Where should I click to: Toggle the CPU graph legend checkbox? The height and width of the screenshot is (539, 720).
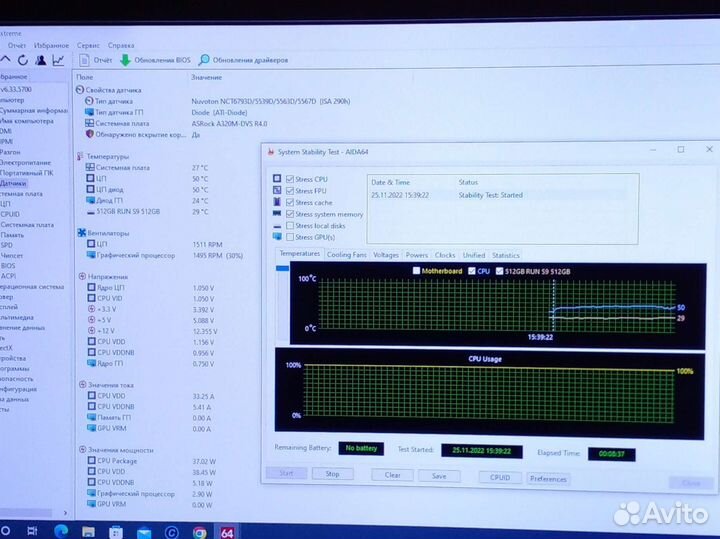coord(472,271)
